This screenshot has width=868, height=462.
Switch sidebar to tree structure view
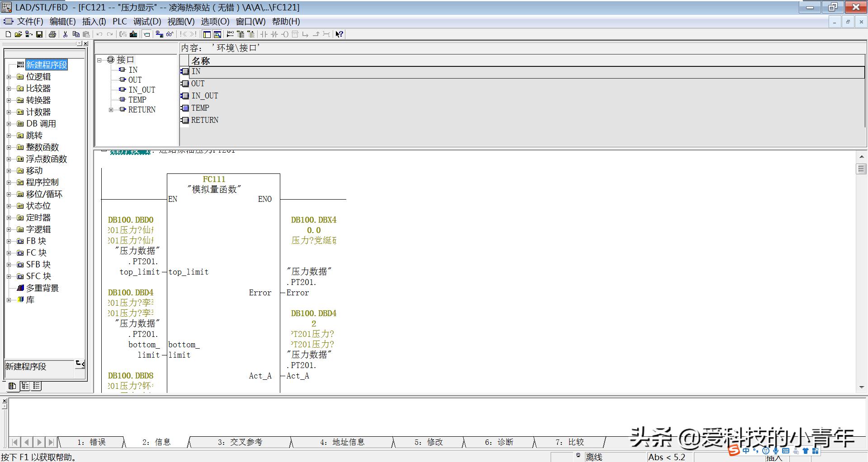pyautogui.click(x=26, y=386)
